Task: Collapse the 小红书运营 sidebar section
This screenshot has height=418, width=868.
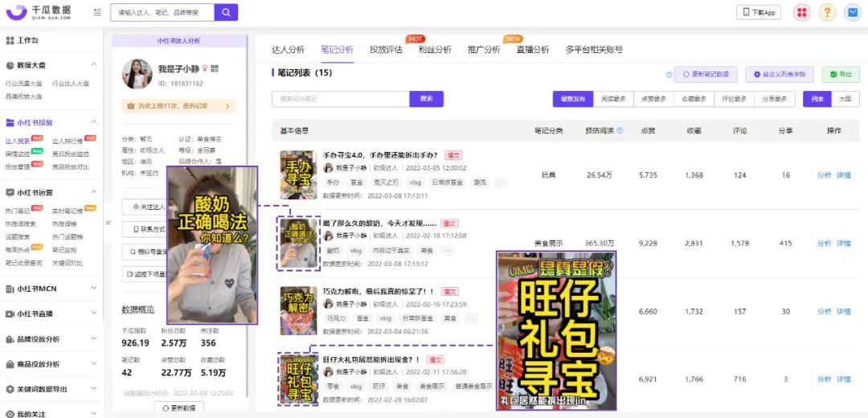Action: [x=93, y=192]
